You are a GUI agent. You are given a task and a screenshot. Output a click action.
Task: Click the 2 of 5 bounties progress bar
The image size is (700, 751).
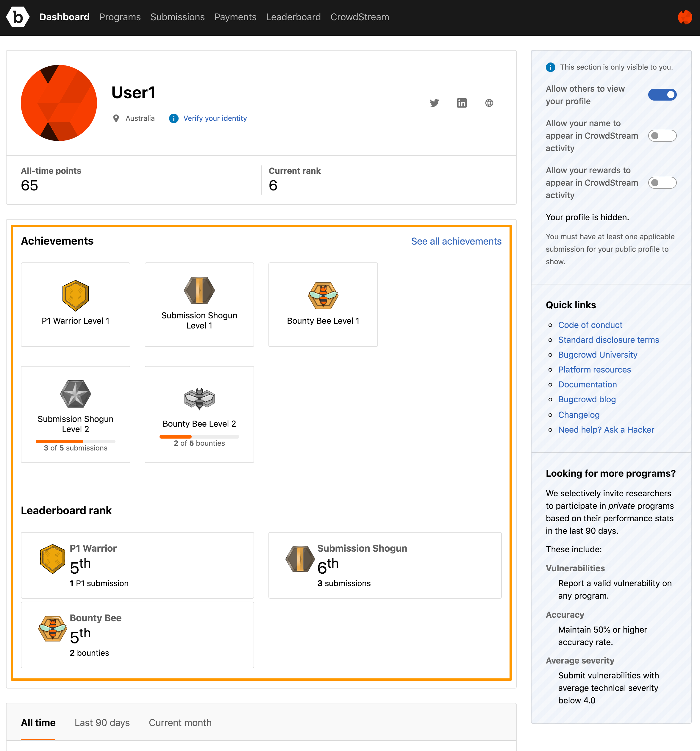coord(199,437)
